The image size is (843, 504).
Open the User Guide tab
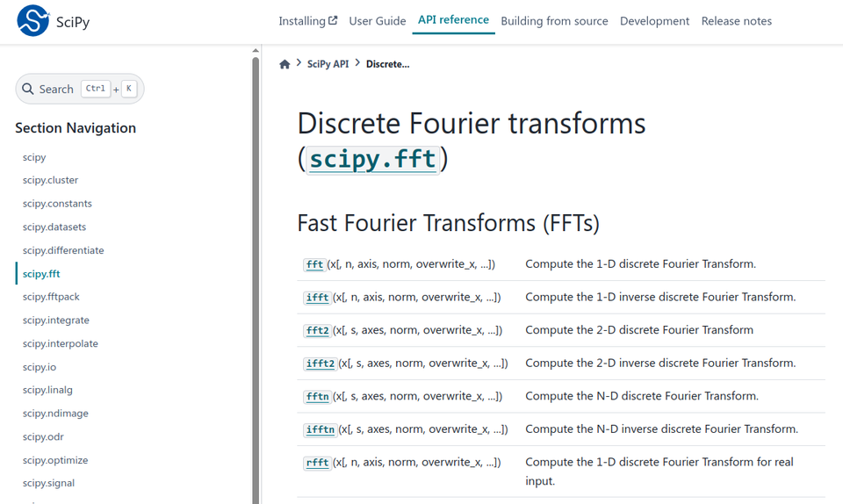tap(378, 21)
